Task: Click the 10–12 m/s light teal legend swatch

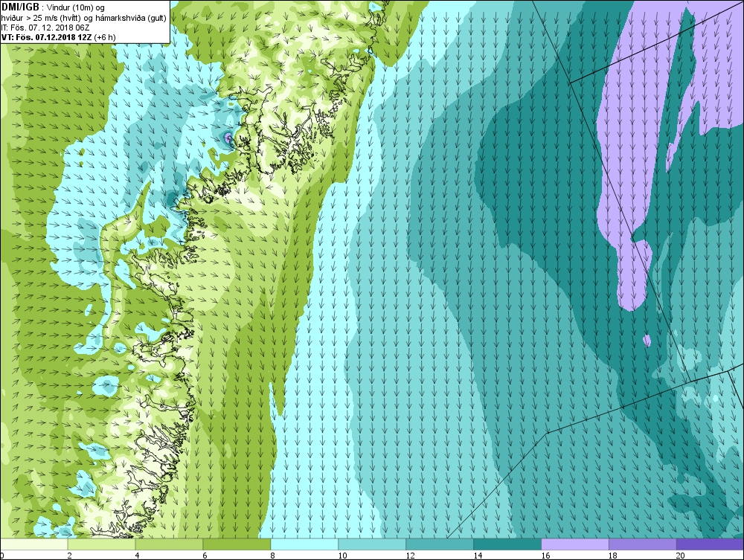Action: coord(372,544)
